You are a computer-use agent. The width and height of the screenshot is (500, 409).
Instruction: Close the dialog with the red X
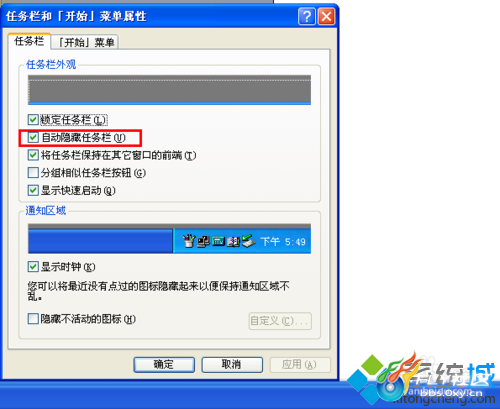326,16
